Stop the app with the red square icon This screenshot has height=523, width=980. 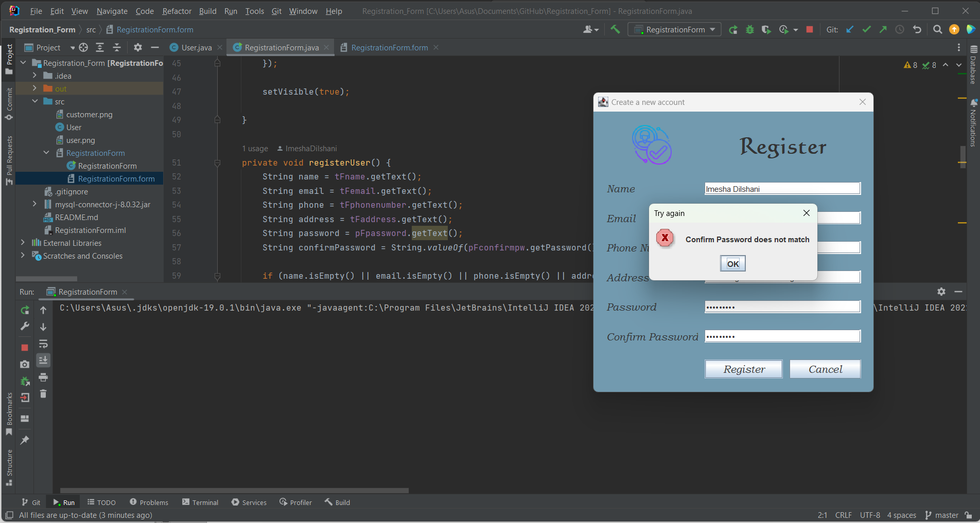tap(809, 29)
